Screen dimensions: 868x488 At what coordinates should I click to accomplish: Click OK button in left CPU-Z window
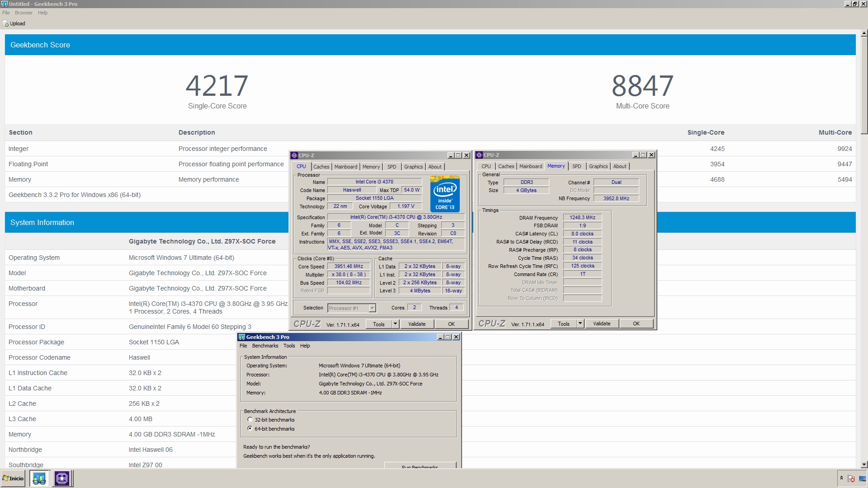click(x=451, y=324)
